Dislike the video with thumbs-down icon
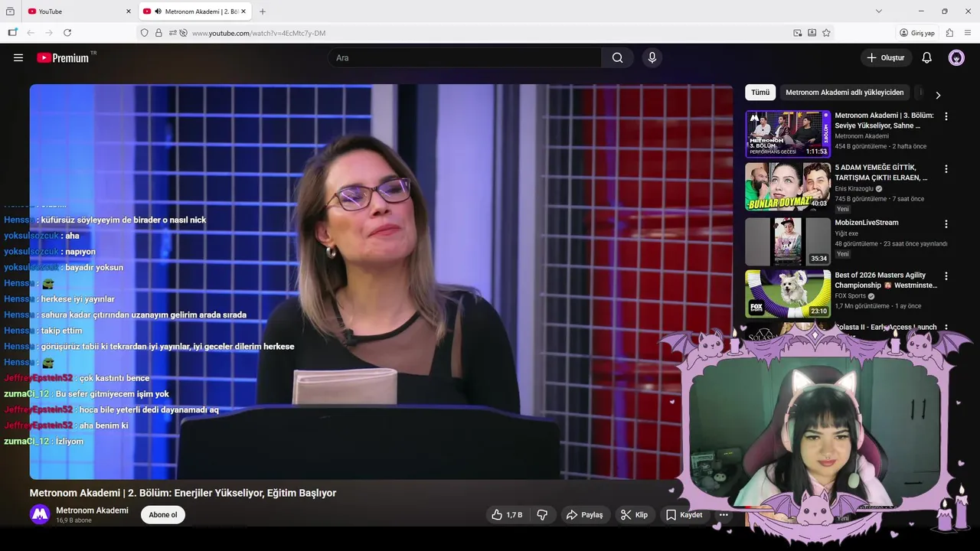980x551 pixels. point(542,515)
